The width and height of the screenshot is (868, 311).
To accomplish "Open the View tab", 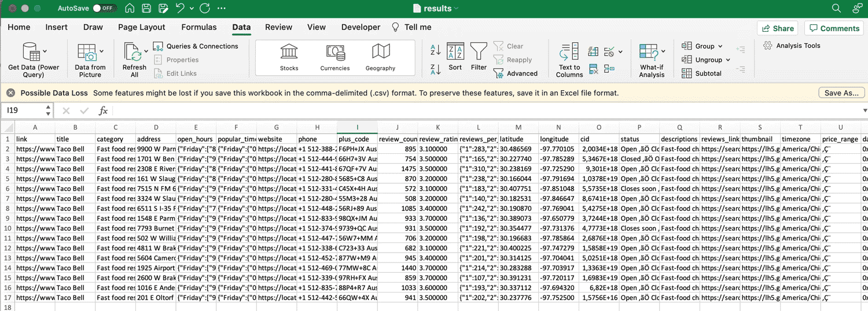I will tap(317, 27).
